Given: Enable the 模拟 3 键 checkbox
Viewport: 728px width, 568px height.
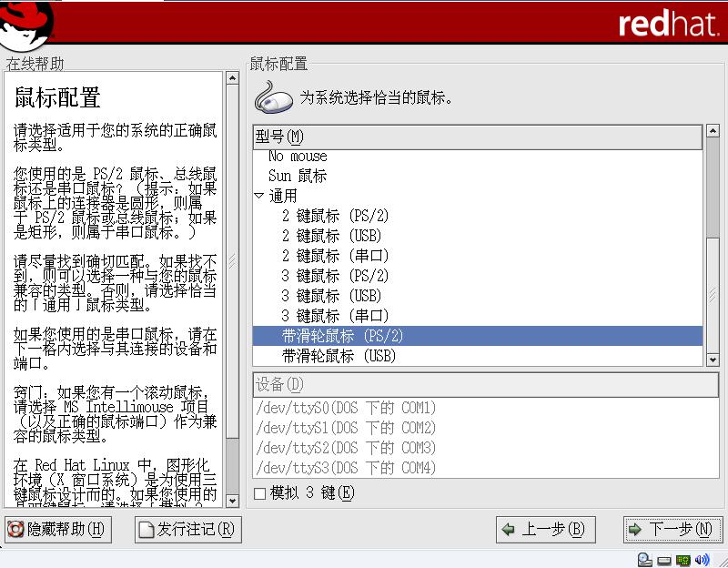Looking at the screenshot, I should pyautogui.click(x=260, y=493).
